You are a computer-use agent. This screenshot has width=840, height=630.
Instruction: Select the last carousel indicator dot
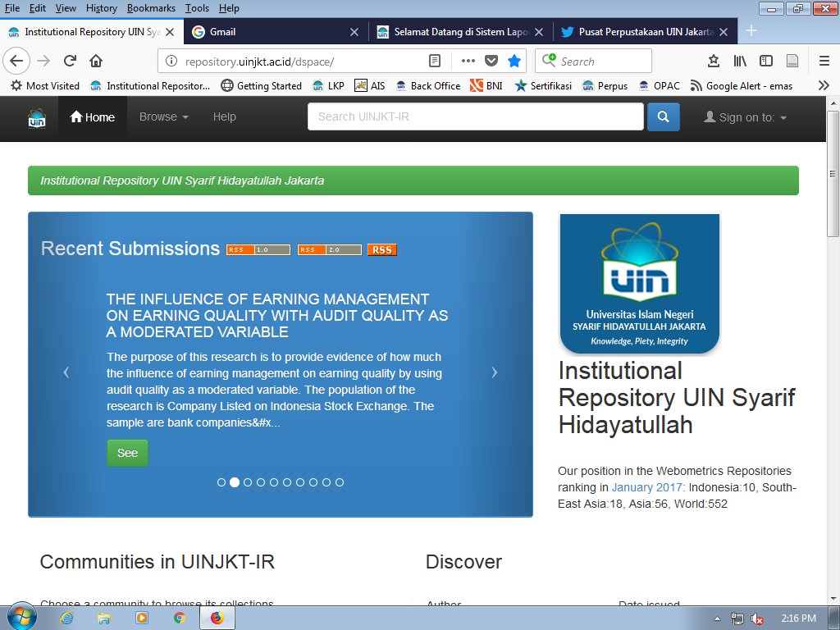point(340,482)
